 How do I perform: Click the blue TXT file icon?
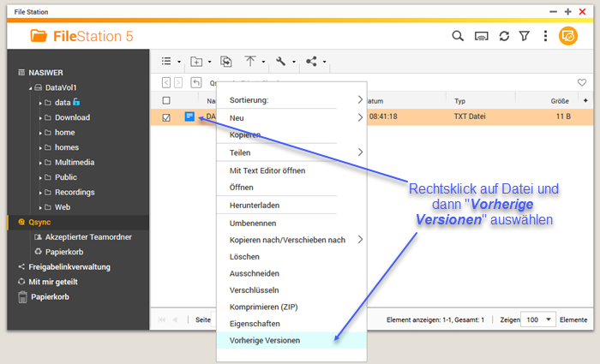click(x=189, y=116)
